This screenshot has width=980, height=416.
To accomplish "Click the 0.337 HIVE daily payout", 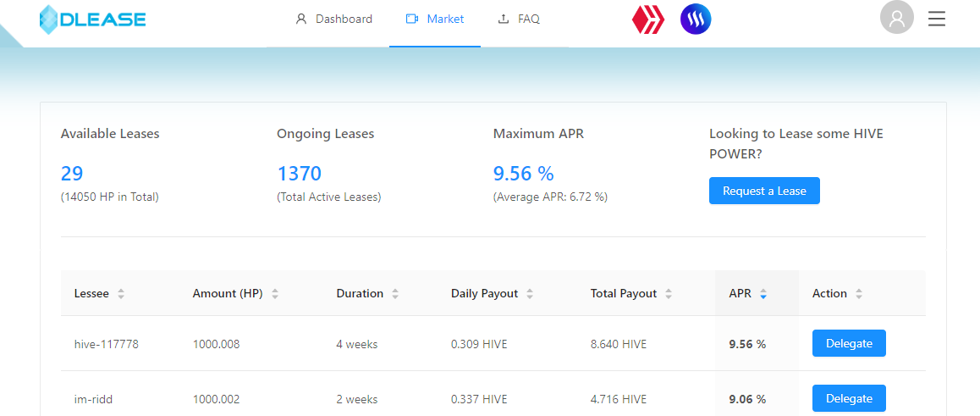I will tap(479, 398).
